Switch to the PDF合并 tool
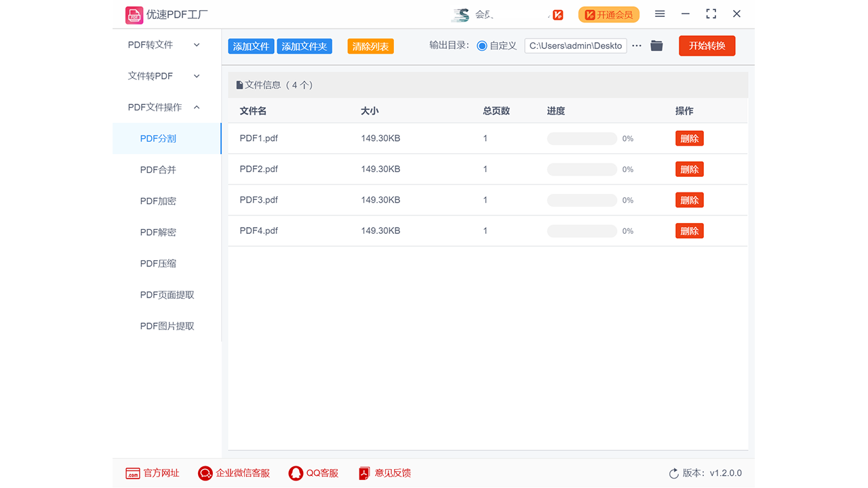 coord(157,169)
